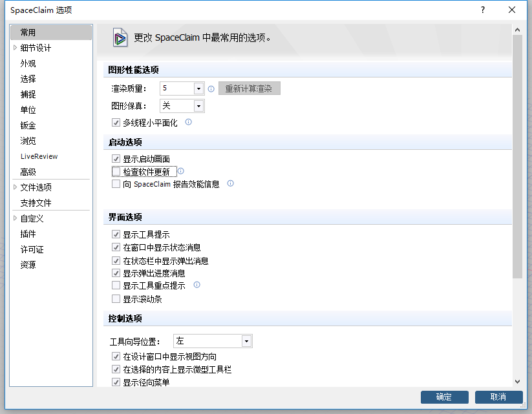Click the info icon beside 显示工具重点提示

[197, 285]
